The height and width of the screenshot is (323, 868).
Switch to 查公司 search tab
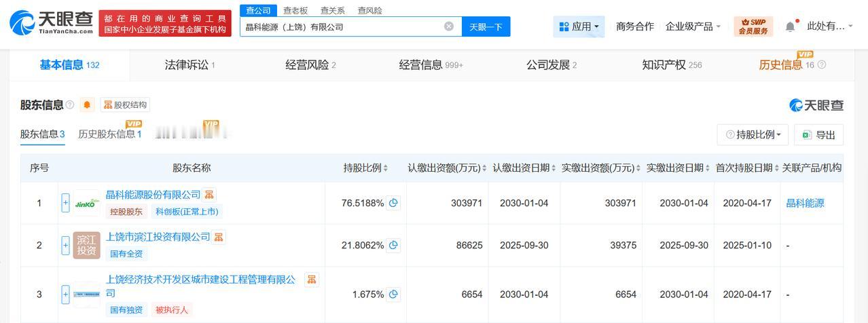point(258,10)
